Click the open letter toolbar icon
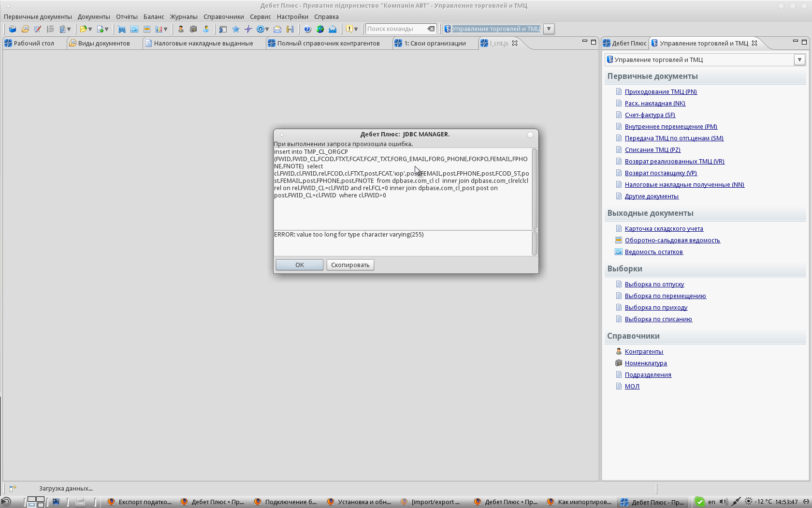The width and height of the screenshot is (812, 508). click(x=333, y=29)
